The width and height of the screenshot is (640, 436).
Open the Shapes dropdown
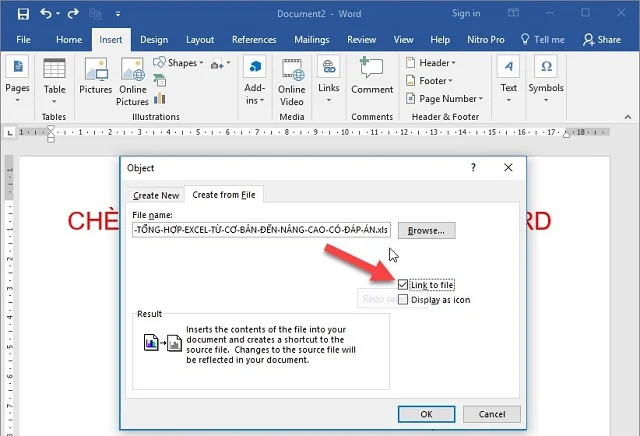178,62
